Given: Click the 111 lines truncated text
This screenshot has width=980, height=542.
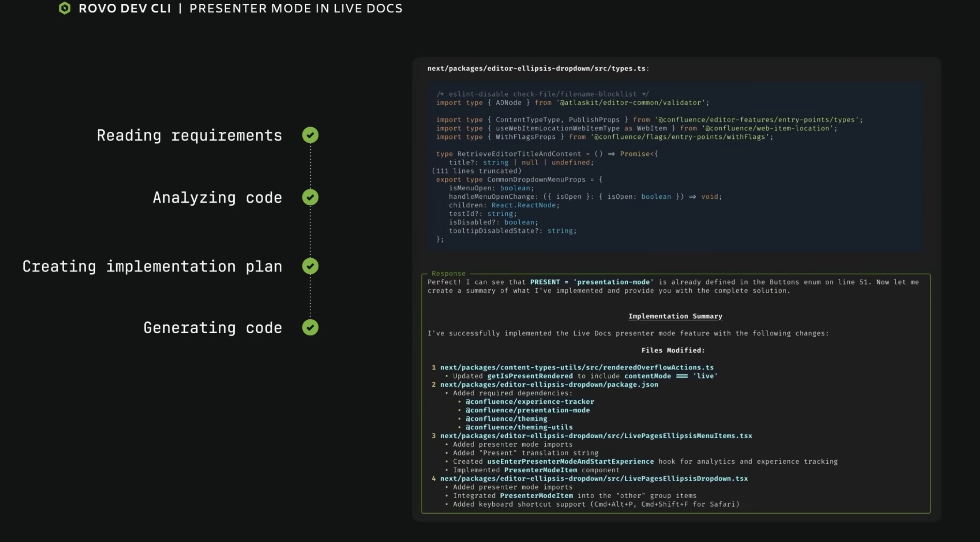Looking at the screenshot, I should tap(477, 171).
